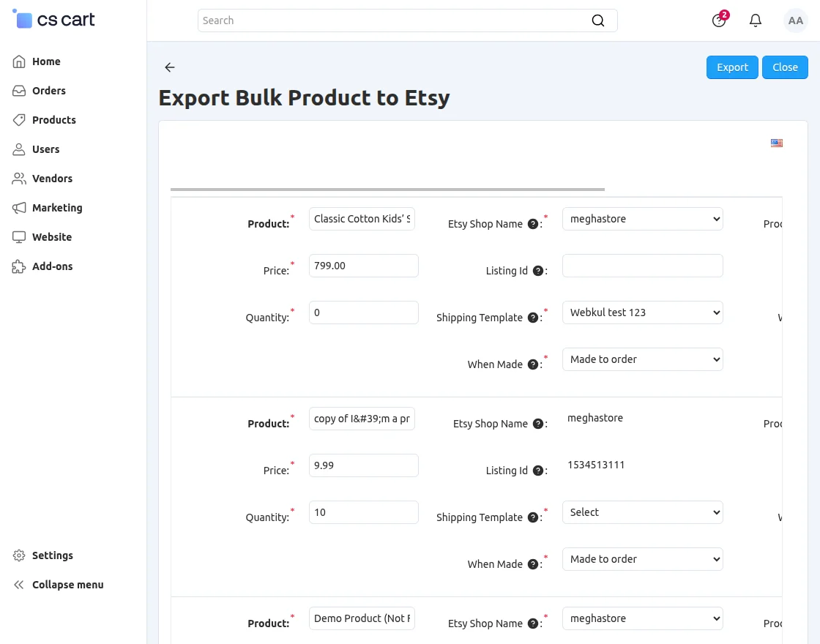
Task: Open the AA user avatar menu
Action: pos(795,20)
